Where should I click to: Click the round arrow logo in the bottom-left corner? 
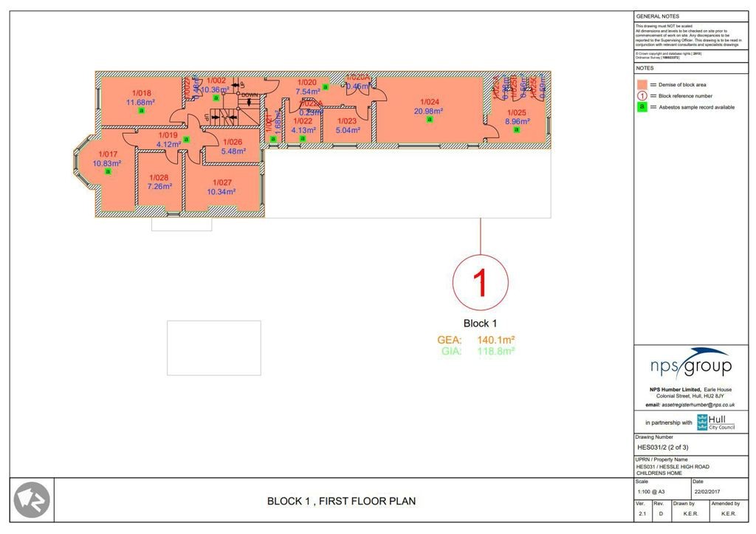(32, 500)
